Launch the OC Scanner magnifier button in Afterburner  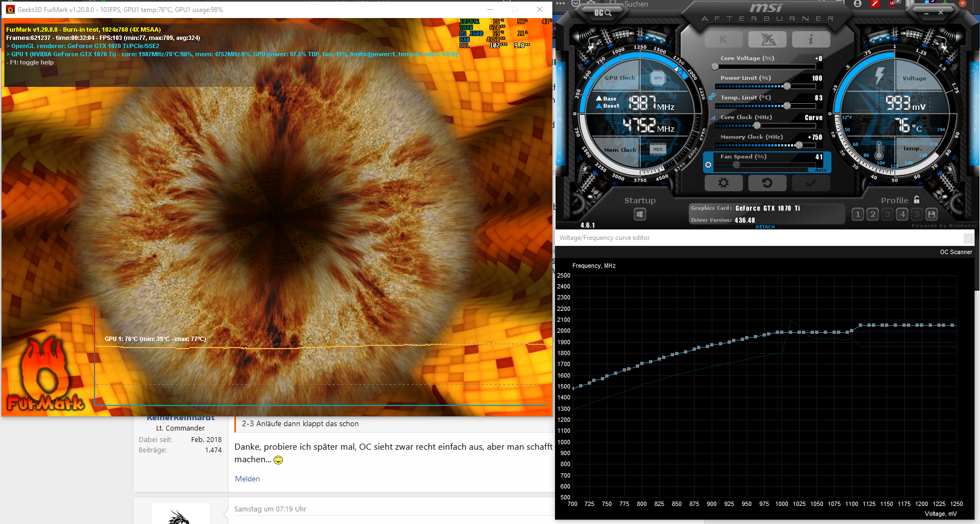pos(603,13)
